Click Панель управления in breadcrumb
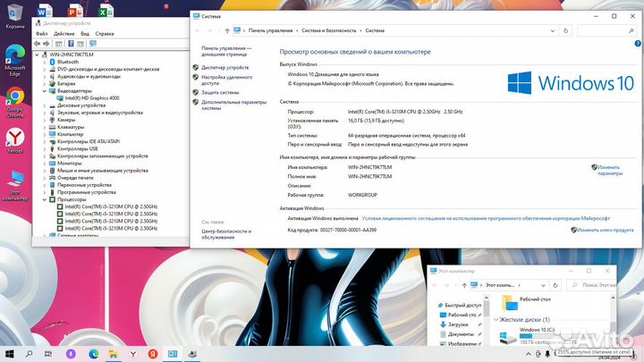The height and width of the screenshot is (362, 644). click(x=270, y=30)
